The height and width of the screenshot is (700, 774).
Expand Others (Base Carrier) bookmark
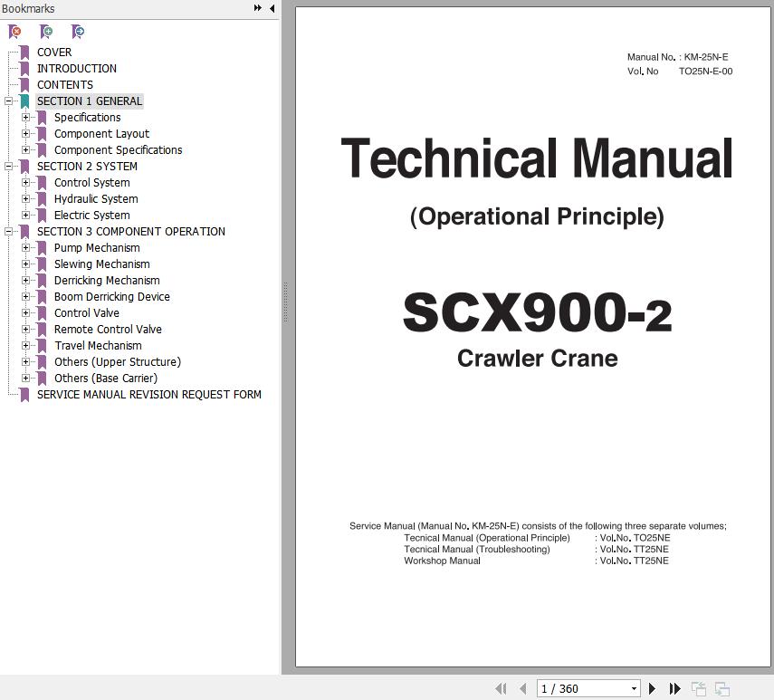[x=25, y=379]
